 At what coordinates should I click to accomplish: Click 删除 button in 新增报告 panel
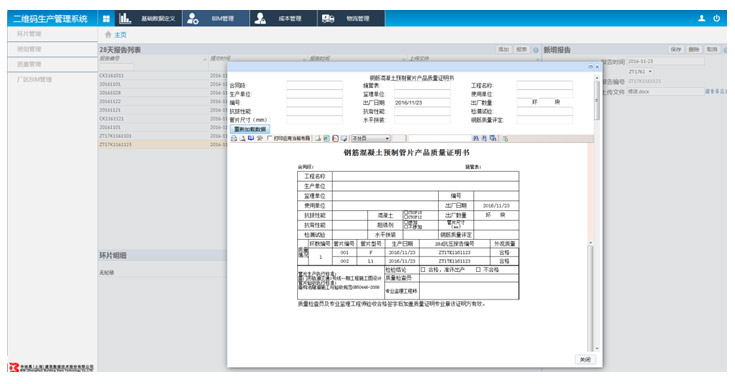click(694, 50)
